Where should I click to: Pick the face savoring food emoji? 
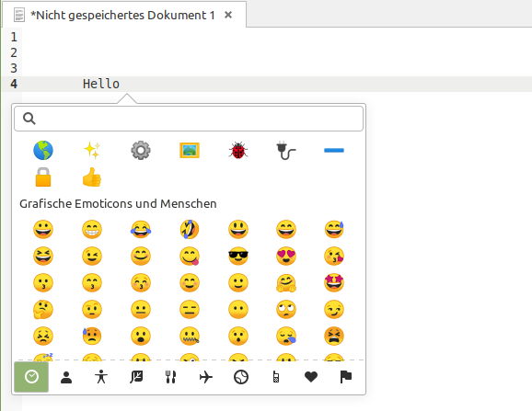tap(190, 257)
